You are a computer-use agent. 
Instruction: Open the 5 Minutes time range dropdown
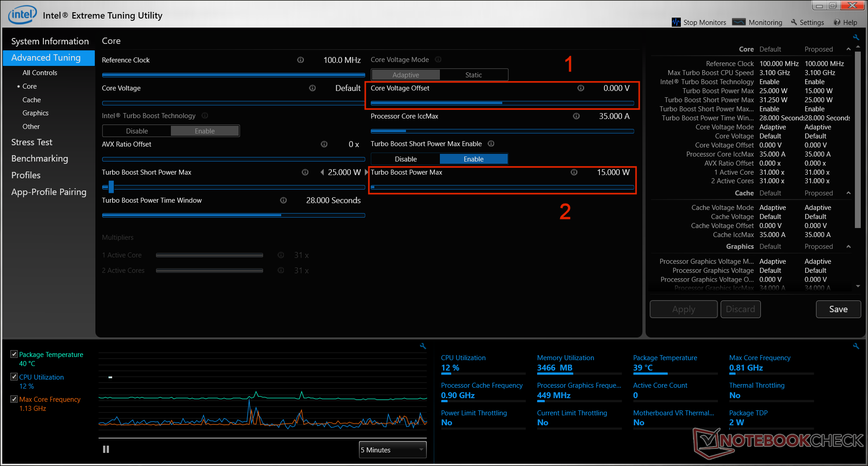392,450
